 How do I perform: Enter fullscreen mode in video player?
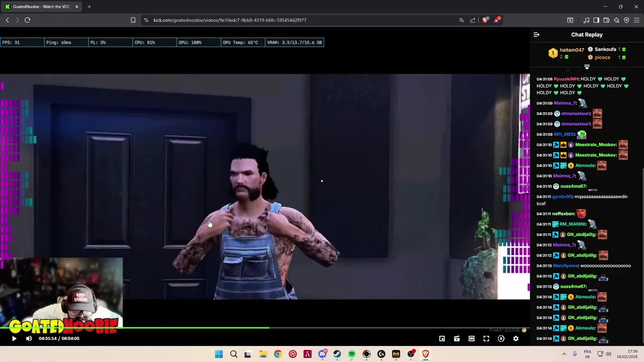[x=486, y=338]
